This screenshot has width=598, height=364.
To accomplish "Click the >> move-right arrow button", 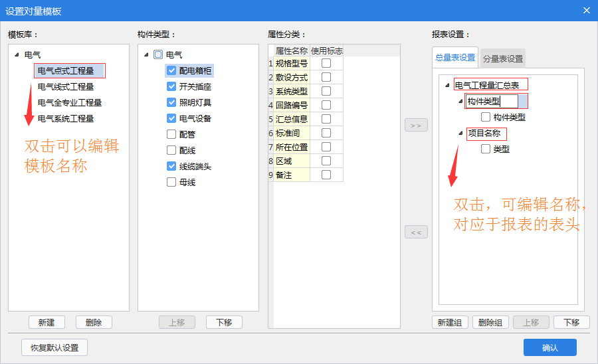I will (416, 125).
